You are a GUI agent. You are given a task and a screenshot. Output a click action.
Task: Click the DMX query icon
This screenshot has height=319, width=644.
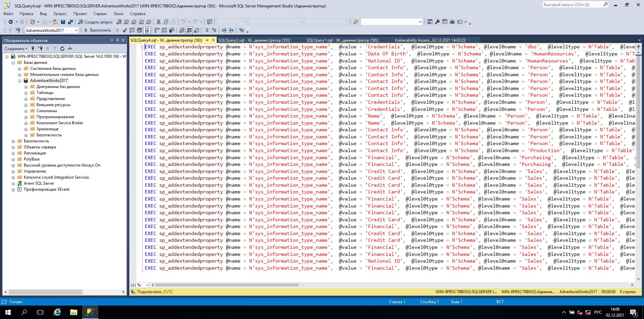point(134,22)
